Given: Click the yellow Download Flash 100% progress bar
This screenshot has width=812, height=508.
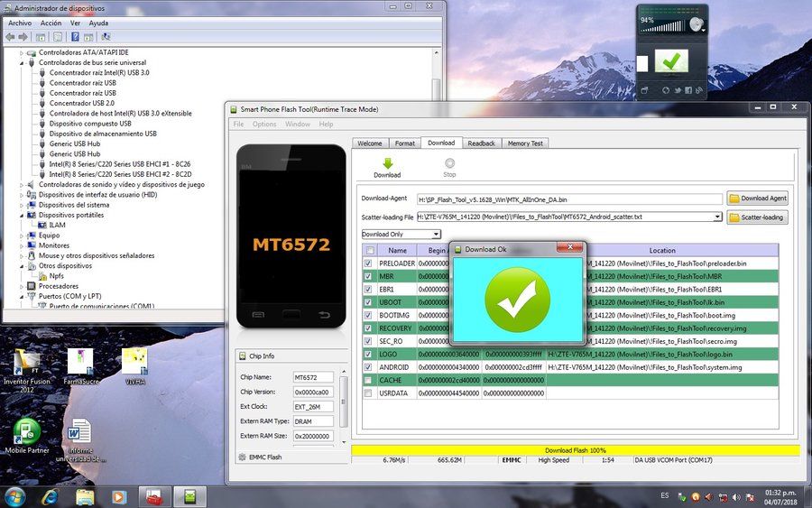Looking at the screenshot, I should coord(575,450).
